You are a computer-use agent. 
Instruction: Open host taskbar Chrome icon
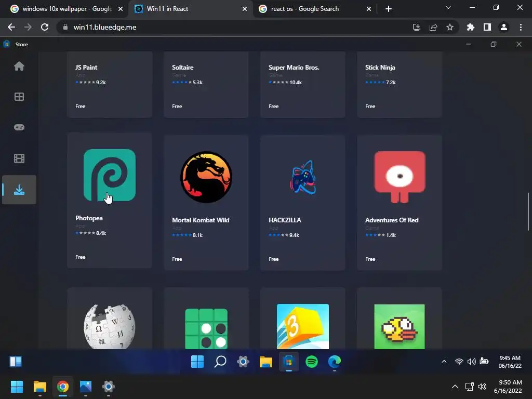coord(63,387)
